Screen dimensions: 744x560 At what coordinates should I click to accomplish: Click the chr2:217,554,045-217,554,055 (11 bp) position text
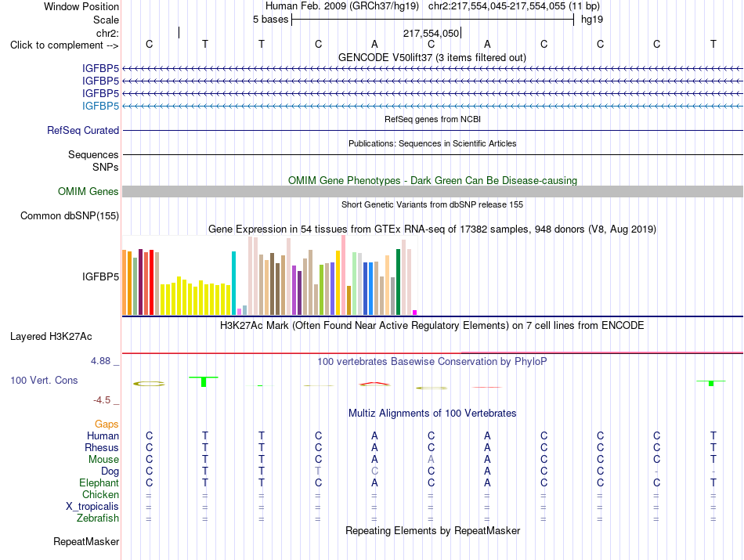(514, 6)
